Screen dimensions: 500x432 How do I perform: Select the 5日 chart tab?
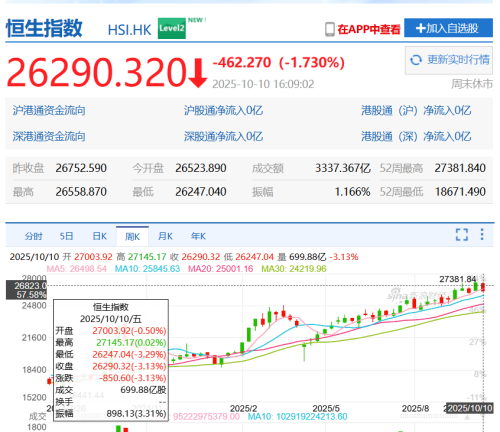66,236
